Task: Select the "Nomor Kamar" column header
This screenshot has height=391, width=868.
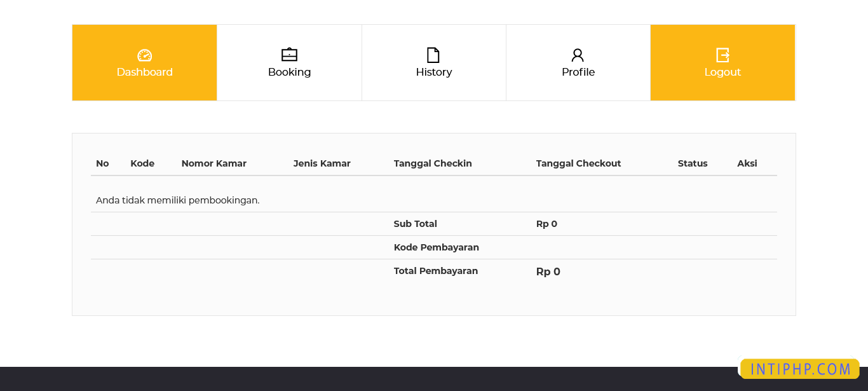Action: (214, 163)
